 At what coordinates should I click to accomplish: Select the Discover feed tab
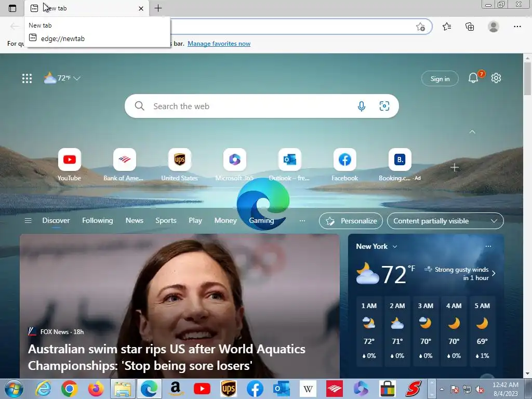[56, 220]
